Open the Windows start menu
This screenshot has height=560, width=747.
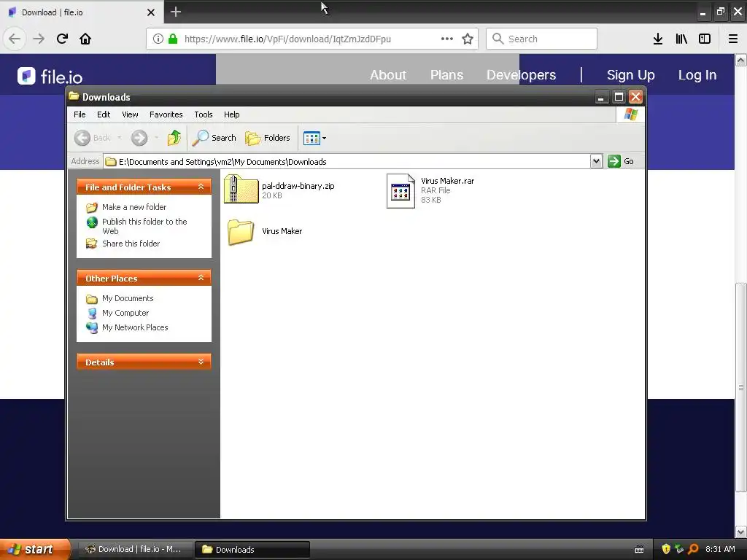click(x=35, y=549)
